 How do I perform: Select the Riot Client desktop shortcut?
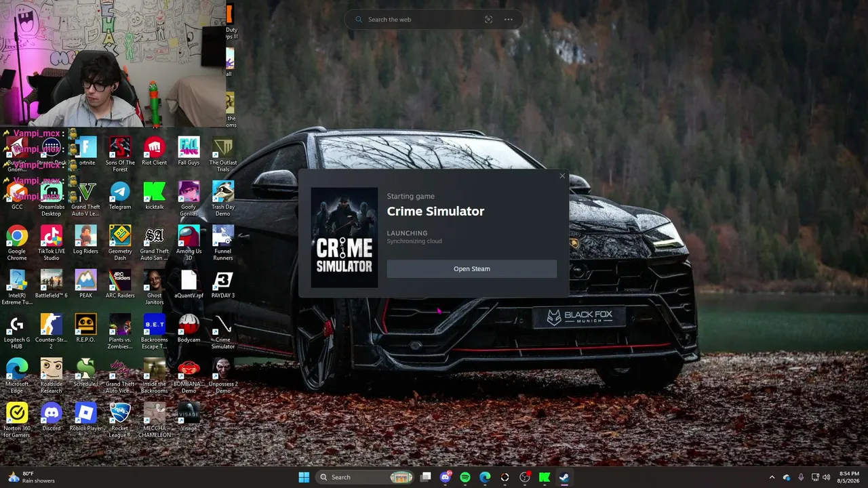[x=155, y=152]
